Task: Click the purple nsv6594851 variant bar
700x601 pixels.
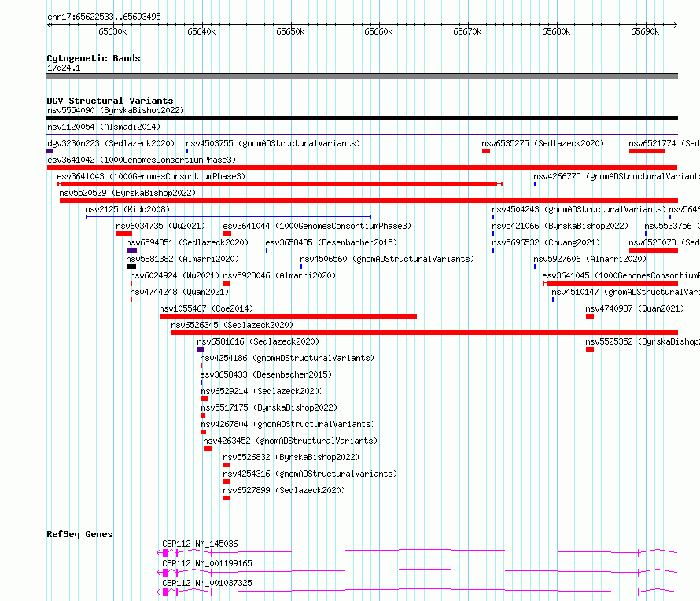Action: tap(131, 250)
